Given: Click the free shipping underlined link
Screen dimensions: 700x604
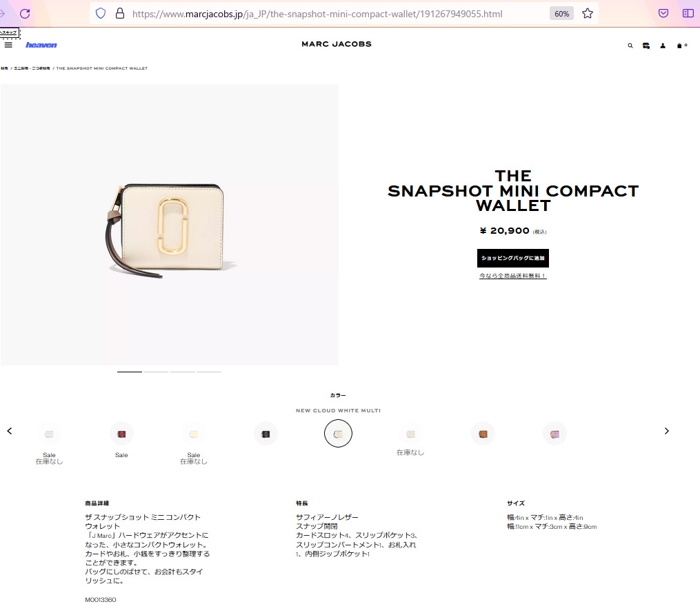Looking at the screenshot, I should click(513, 276).
